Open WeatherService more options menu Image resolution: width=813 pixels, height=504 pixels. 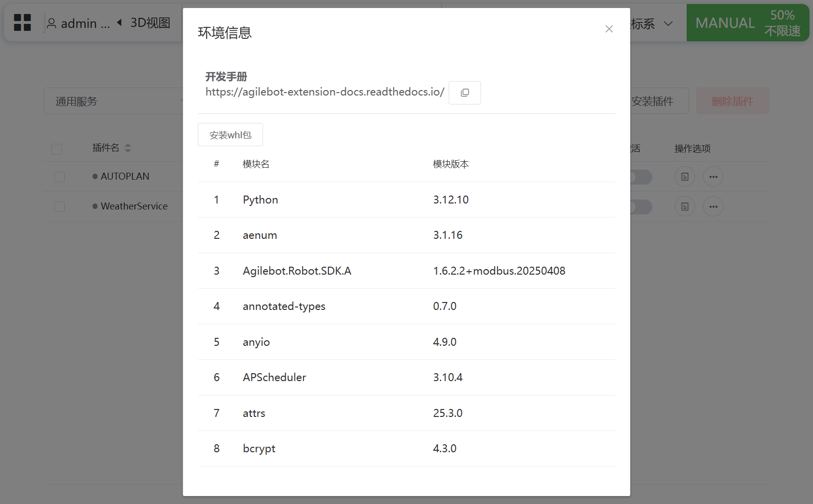pos(713,206)
